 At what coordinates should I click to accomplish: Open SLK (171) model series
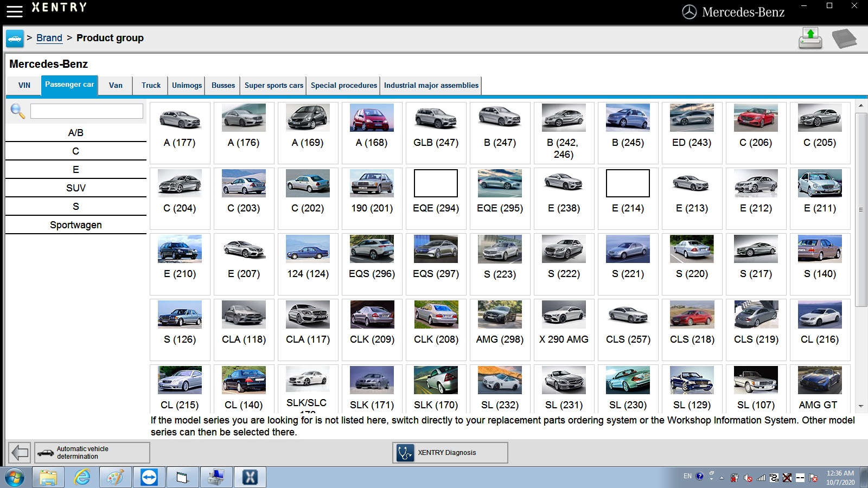coord(372,389)
